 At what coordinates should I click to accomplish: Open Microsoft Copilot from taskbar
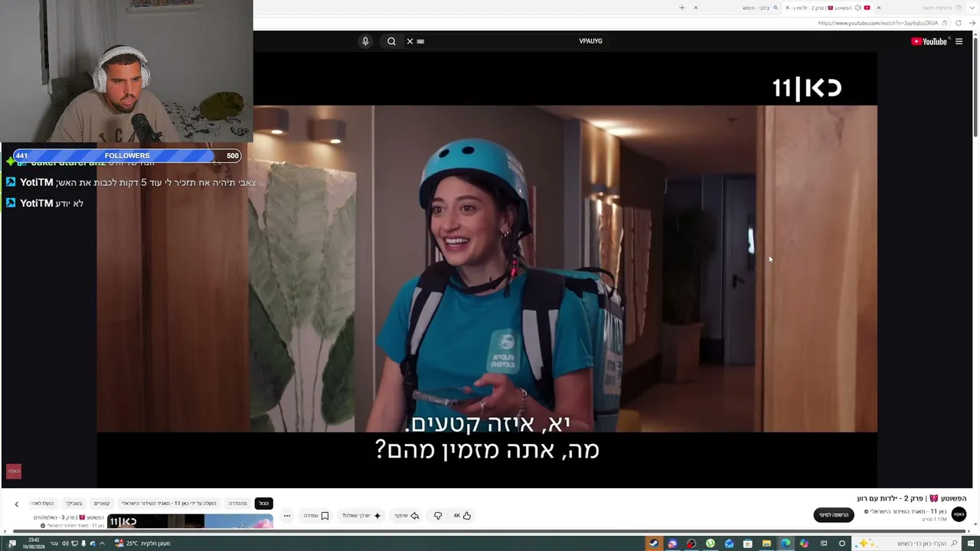coord(804,543)
